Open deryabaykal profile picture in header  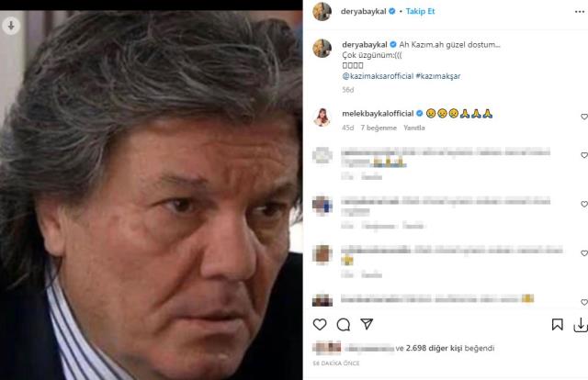pos(322,12)
